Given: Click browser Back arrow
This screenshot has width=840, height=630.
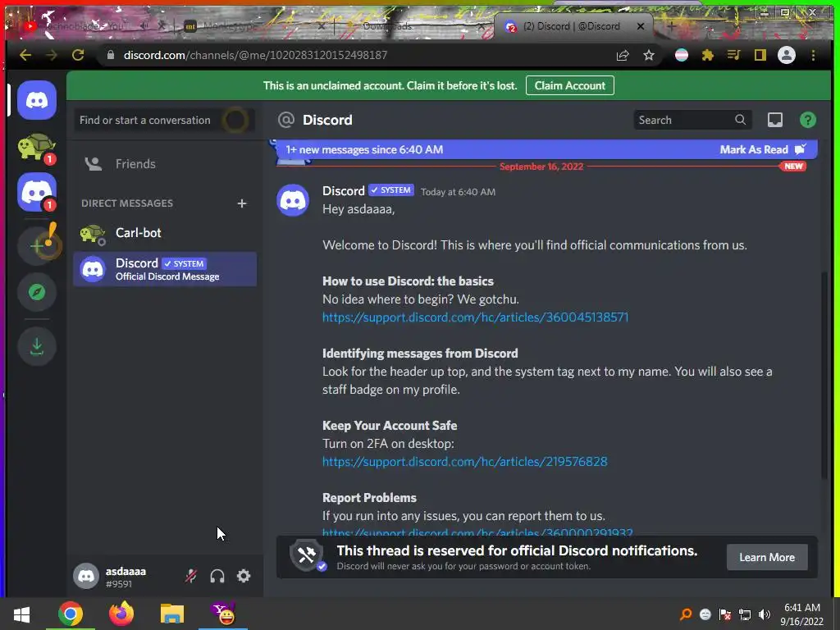Looking at the screenshot, I should 25,55.
